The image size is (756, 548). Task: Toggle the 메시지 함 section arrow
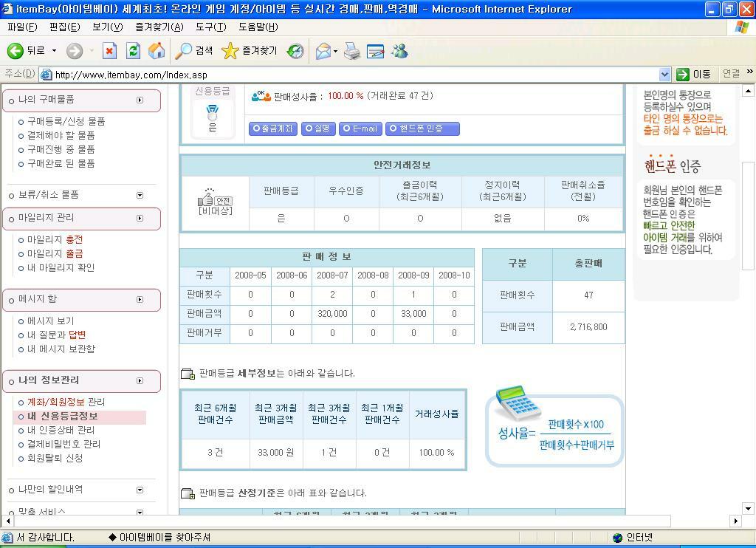(140, 300)
